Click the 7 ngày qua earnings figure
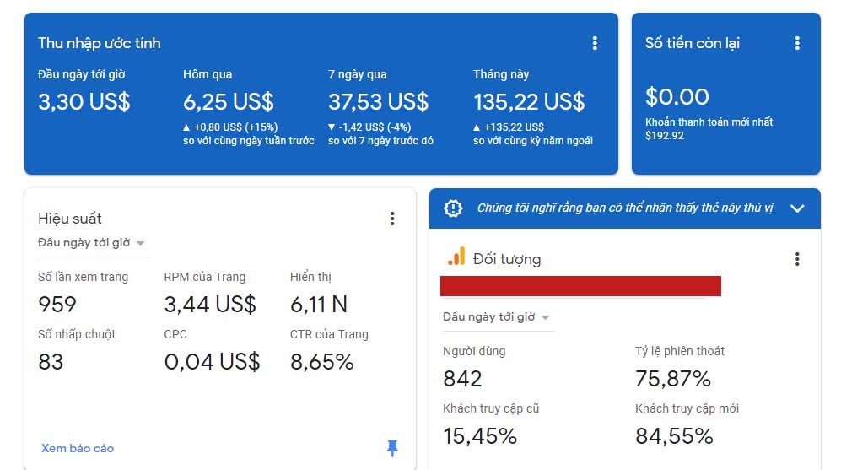 coord(379,102)
